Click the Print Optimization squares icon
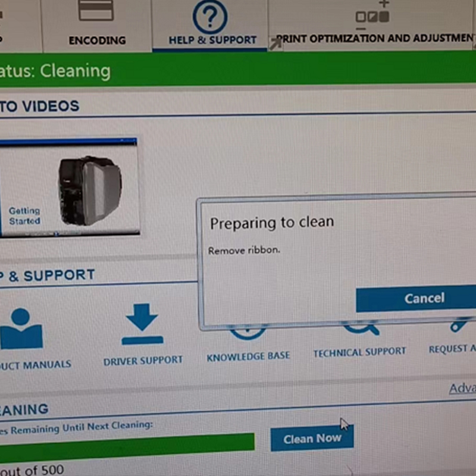Image resolution: width=476 pixels, height=476 pixels. pos(372,16)
